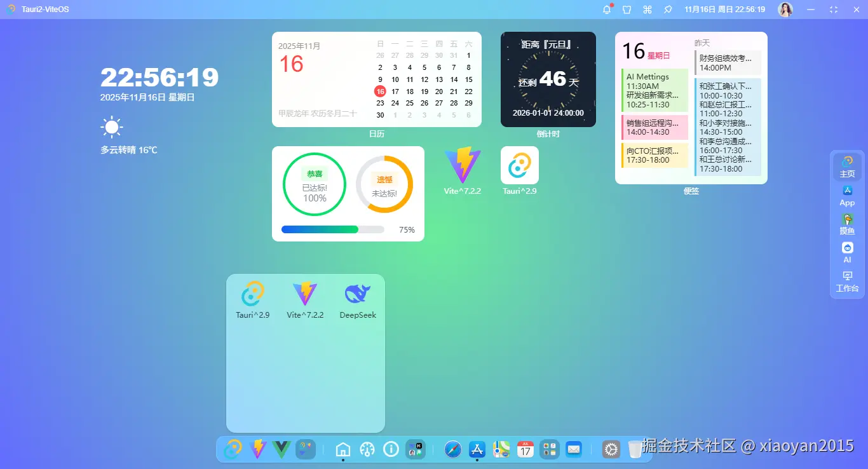Open the notification bell in the top bar
Viewport: 868px width, 469px height.
pyautogui.click(x=606, y=9)
